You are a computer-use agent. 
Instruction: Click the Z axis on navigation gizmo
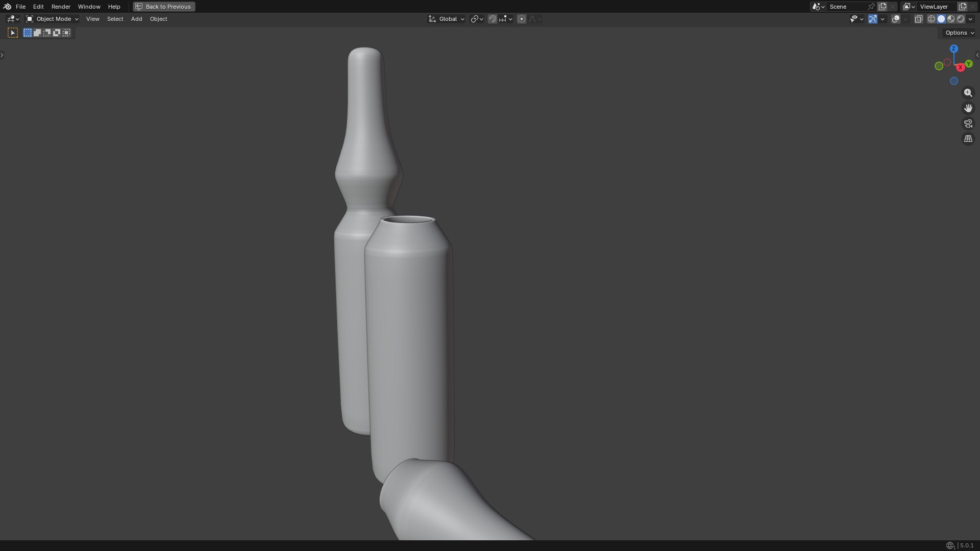pyautogui.click(x=953, y=48)
